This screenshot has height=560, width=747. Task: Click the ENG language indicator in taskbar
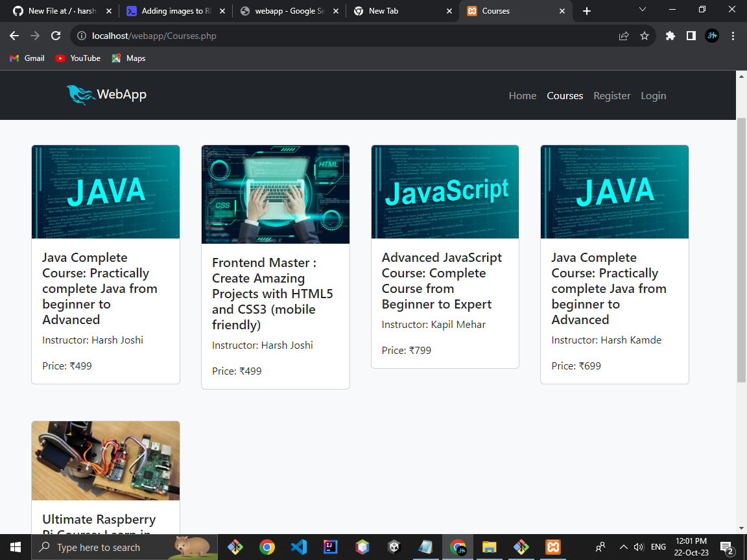pyautogui.click(x=658, y=546)
